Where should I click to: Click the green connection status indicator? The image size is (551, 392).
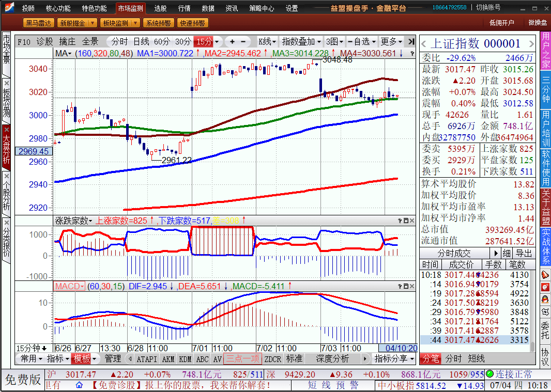click(x=490, y=374)
